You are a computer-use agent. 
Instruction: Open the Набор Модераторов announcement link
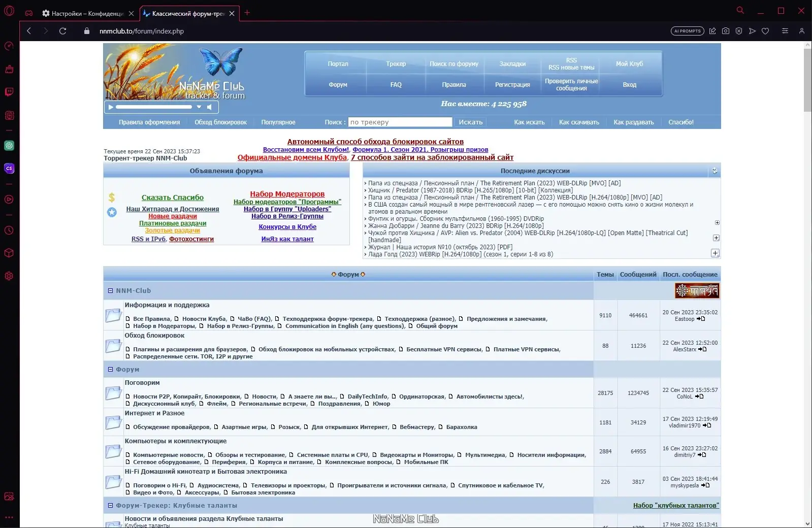287,194
